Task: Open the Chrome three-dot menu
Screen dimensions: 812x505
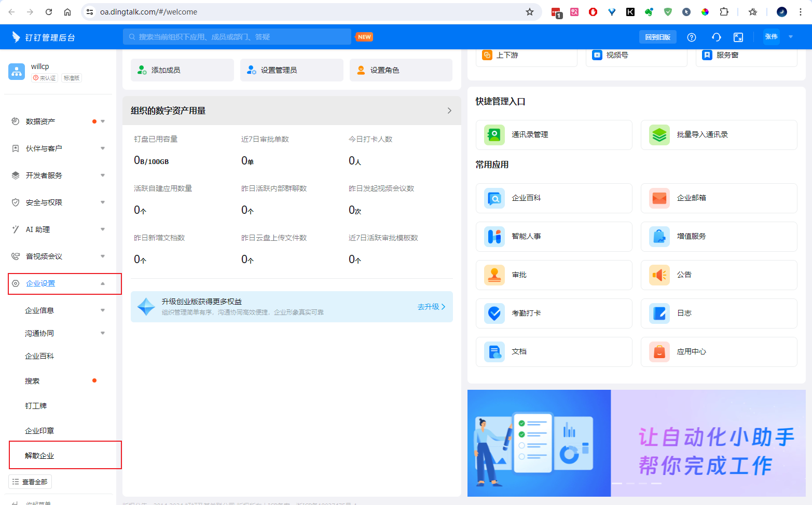Action: pos(801,12)
